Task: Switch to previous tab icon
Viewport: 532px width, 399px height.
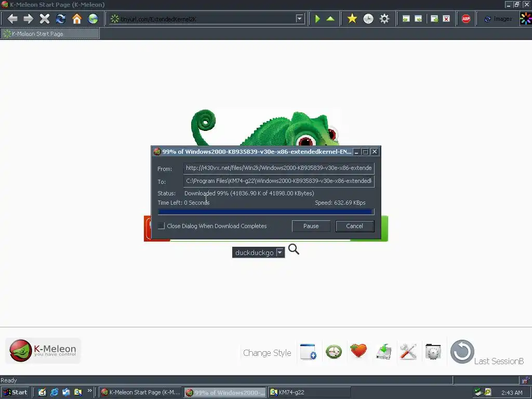Action: [406, 19]
